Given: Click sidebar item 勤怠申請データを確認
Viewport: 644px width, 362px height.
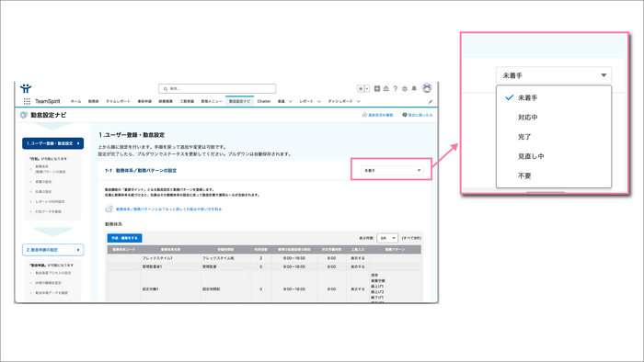Looking at the screenshot, I should coord(52,293).
